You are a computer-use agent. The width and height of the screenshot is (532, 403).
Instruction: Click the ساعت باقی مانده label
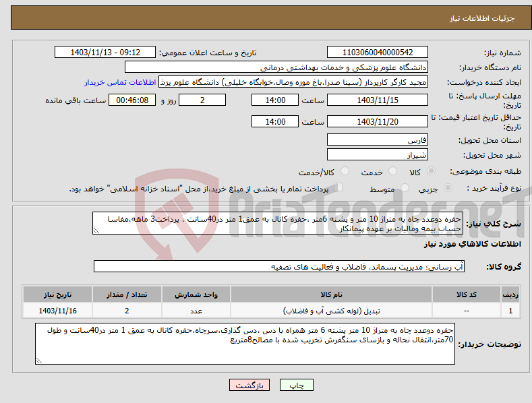pyautogui.click(x=76, y=101)
